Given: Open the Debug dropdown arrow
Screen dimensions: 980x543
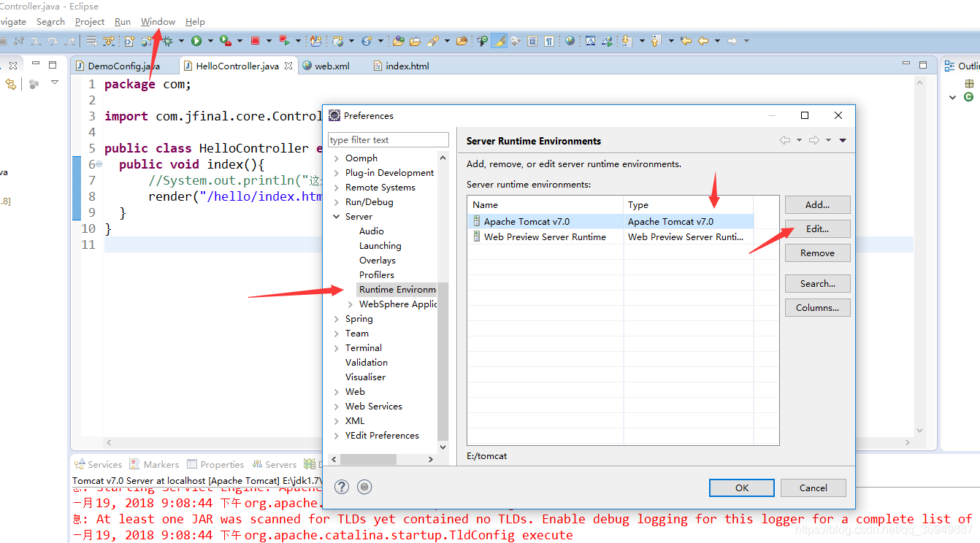Looking at the screenshot, I should click(x=181, y=41).
